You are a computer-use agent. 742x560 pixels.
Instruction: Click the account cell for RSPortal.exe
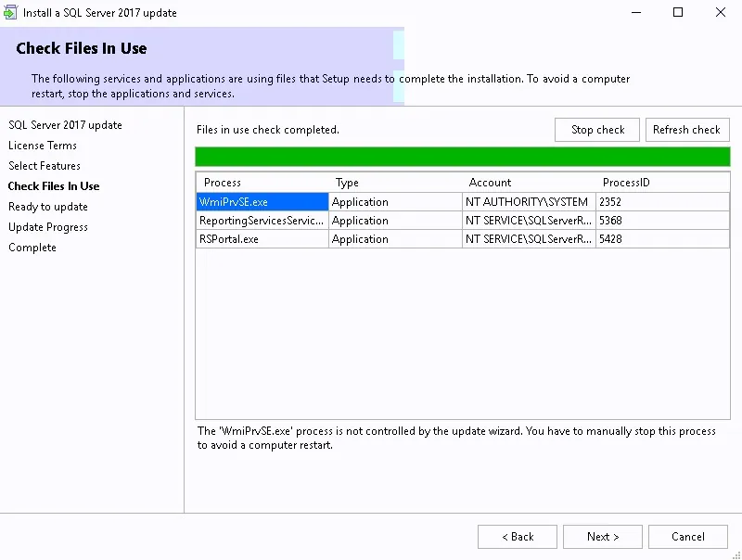click(529, 239)
